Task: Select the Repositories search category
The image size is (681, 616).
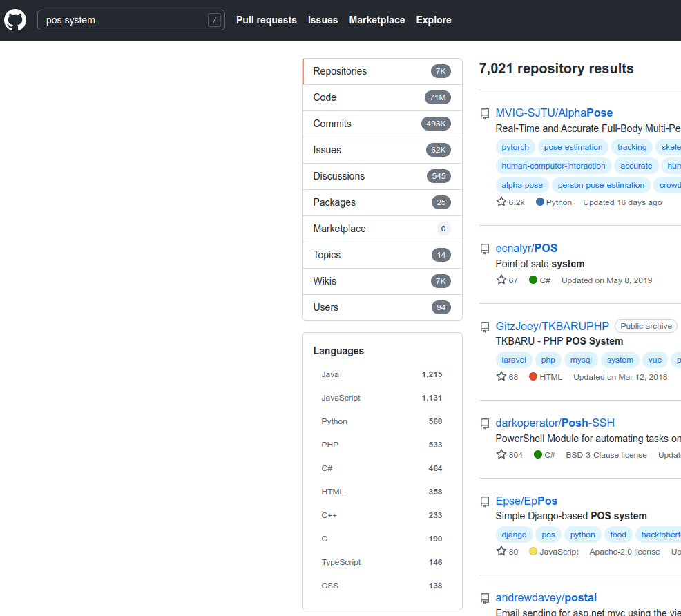Action: [x=382, y=71]
